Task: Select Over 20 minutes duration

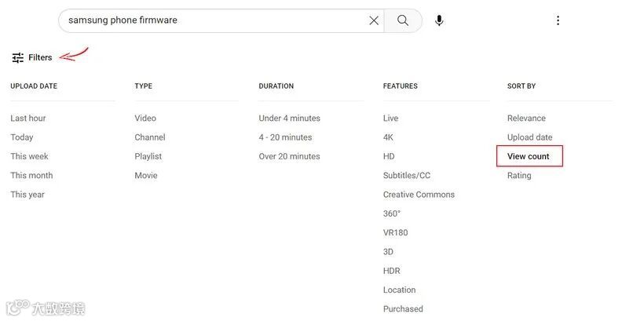Action: (290, 156)
